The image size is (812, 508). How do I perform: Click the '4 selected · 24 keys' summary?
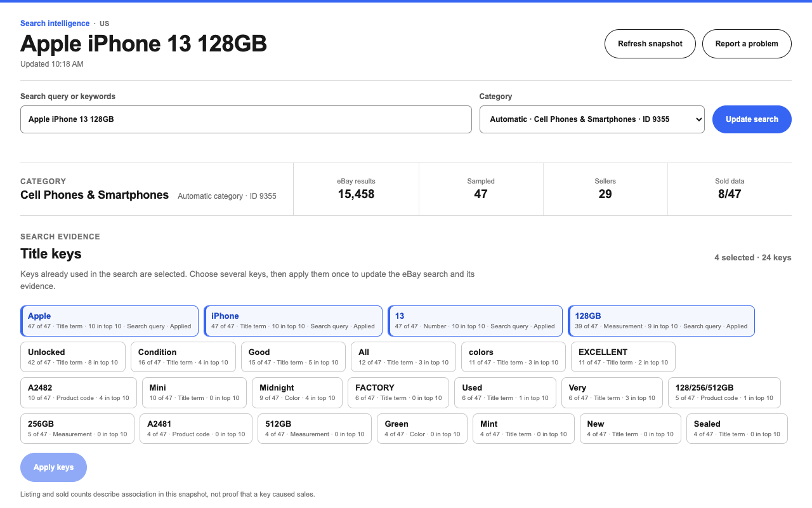752,258
